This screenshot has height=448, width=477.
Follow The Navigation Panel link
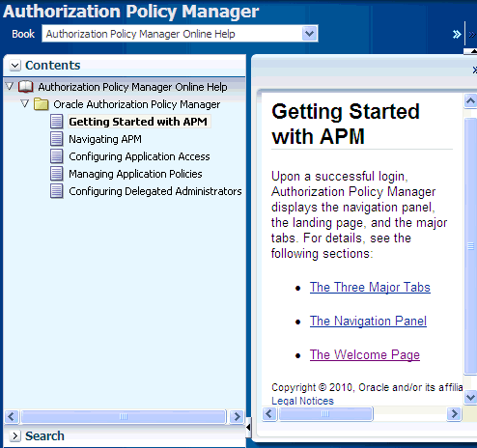[x=368, y=321]
